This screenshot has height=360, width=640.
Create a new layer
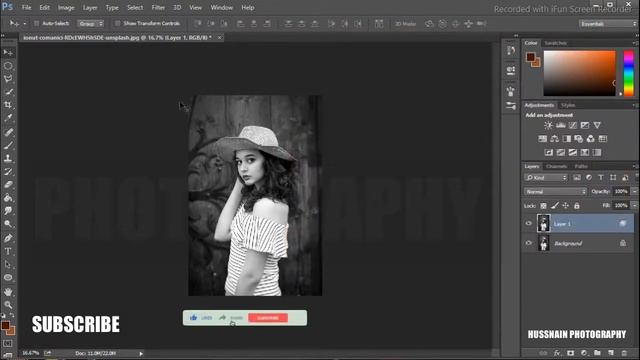[611, 353]
